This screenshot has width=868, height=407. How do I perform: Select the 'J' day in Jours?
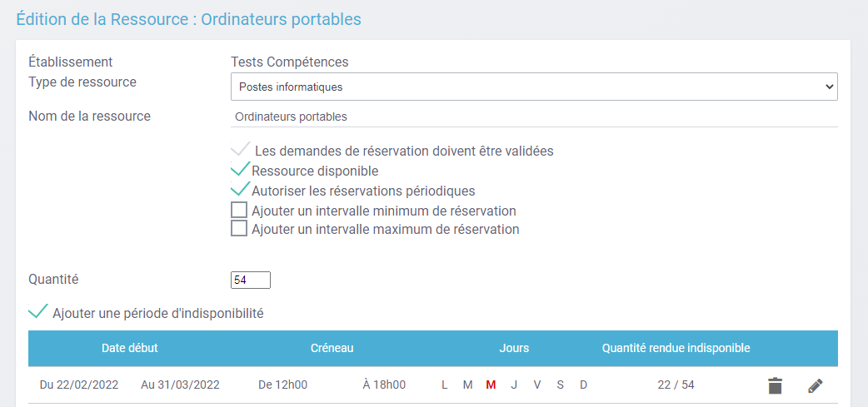(514, 385)
